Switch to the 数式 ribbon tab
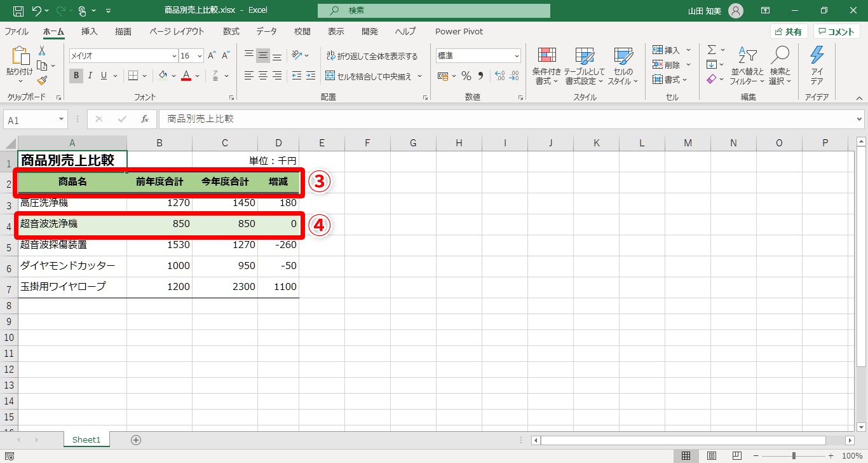Viewport: 868px width, 463px height. (231, 31)
